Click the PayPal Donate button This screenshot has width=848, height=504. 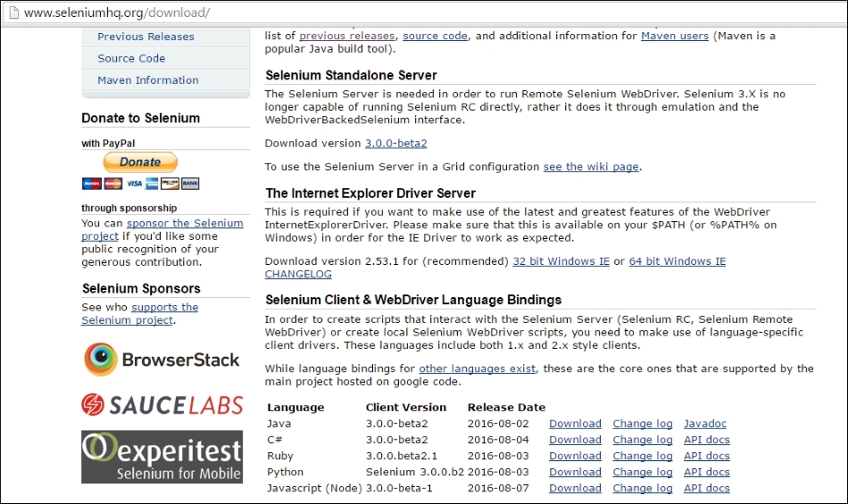pyautogui.click(x=140, y=161)
